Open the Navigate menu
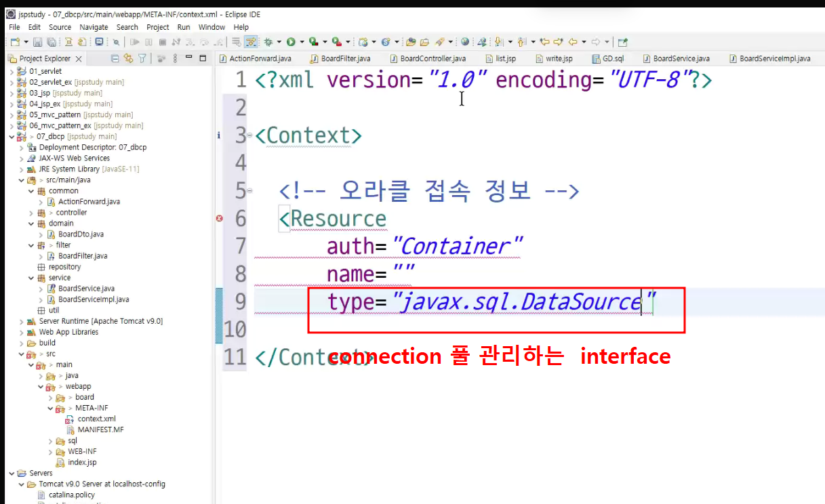Image resolution: width=825 pixels, height=504 pixels. [x=94, y=27]
